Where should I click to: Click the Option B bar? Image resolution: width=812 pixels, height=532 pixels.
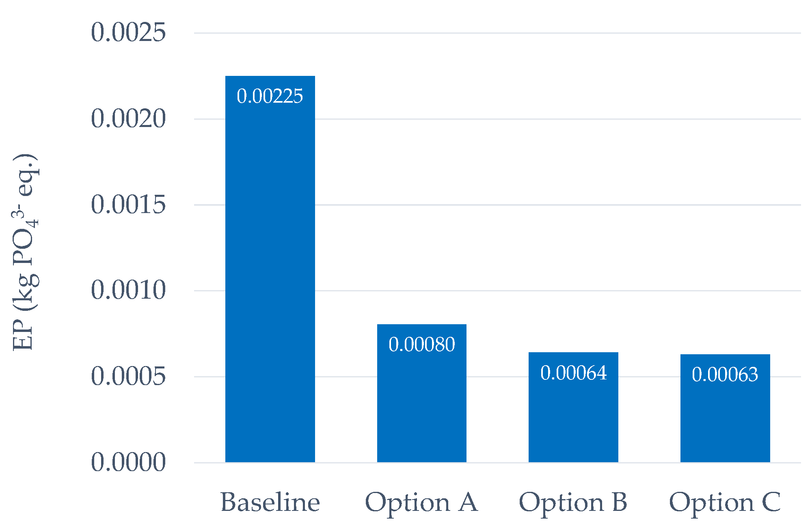[573, 407]
